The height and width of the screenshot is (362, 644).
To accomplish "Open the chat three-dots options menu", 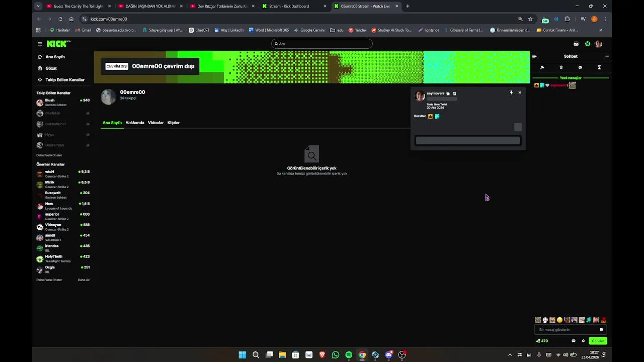I will [x=607, y=56].
